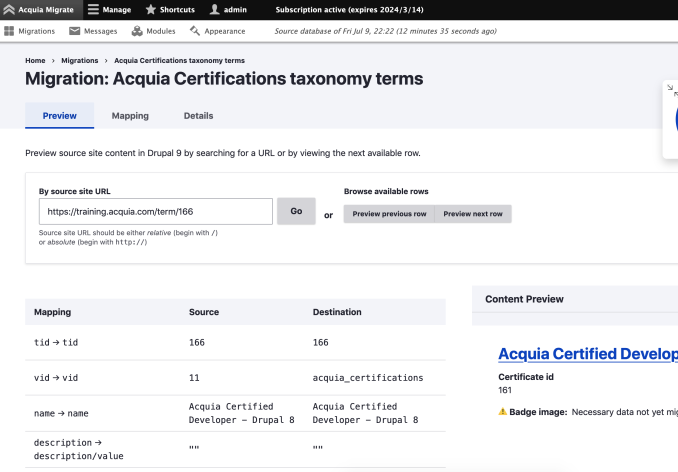Image resolution: width=678 pixels, height=472 pixels.
Task: Click the Modules toolbar icon
Action: [x=137, y=31]
